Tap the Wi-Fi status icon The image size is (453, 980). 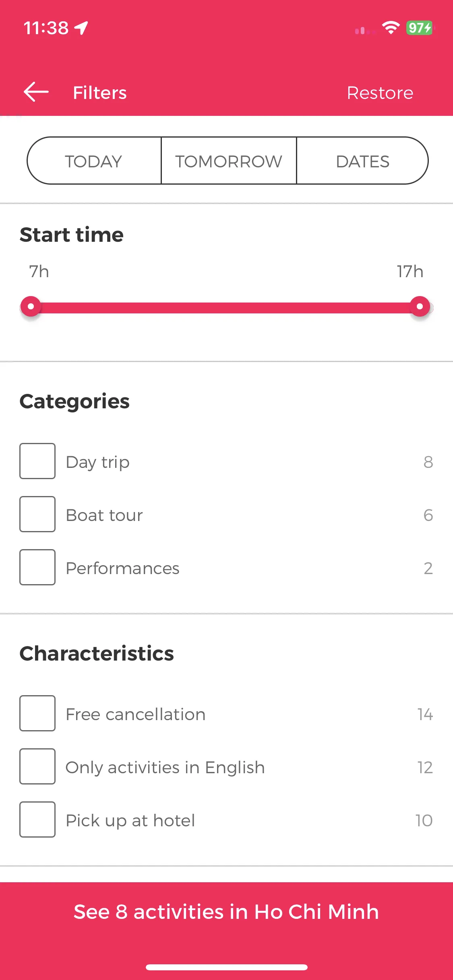click(x=391, y=28)
